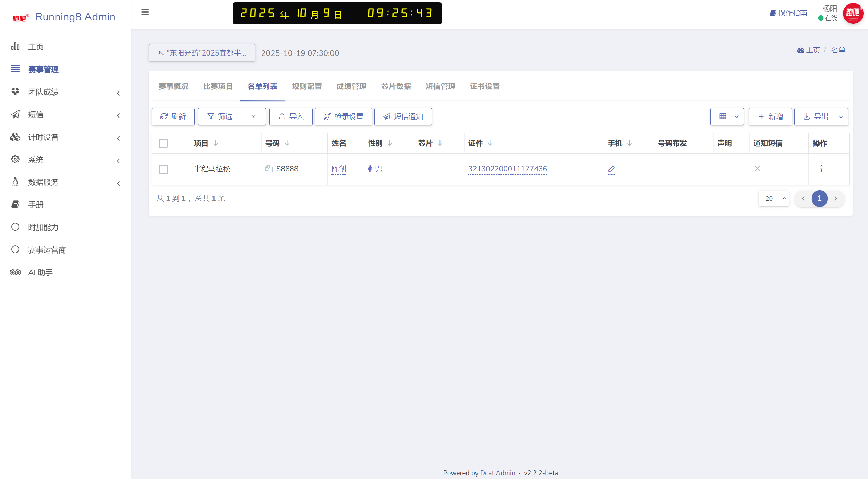Switch to the 成绩管理 tab
Screen dimensions: 868x479
tap(351, 86)
